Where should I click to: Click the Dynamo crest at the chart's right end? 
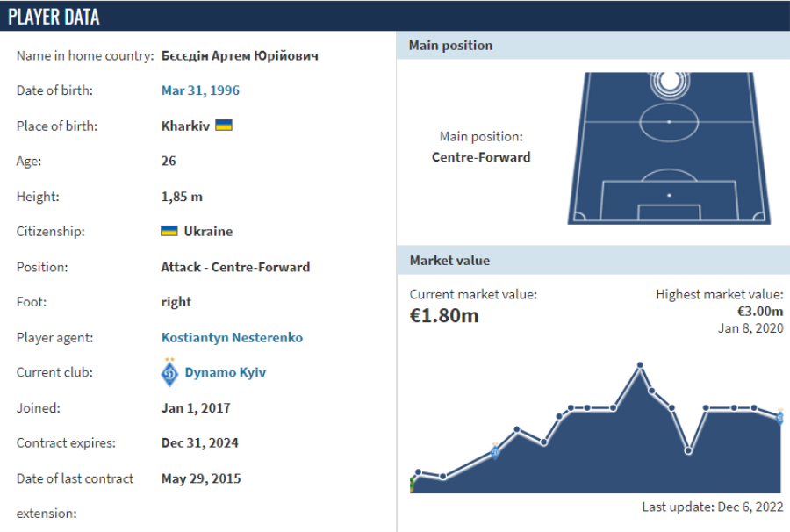779,418
